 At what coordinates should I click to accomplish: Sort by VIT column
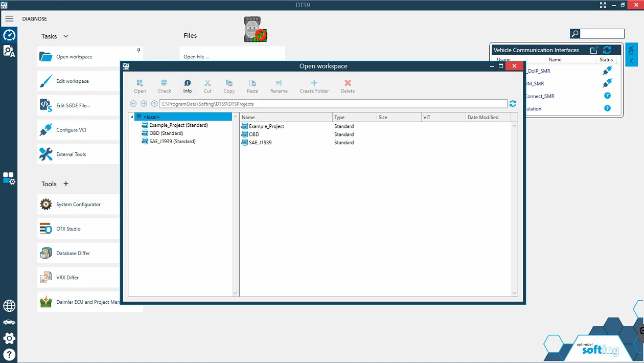(443, 118)
